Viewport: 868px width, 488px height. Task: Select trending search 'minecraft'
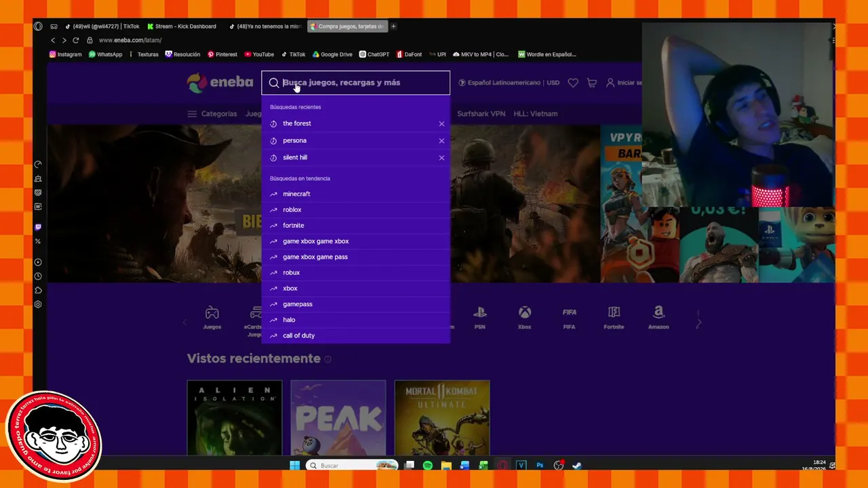[355, 194]
